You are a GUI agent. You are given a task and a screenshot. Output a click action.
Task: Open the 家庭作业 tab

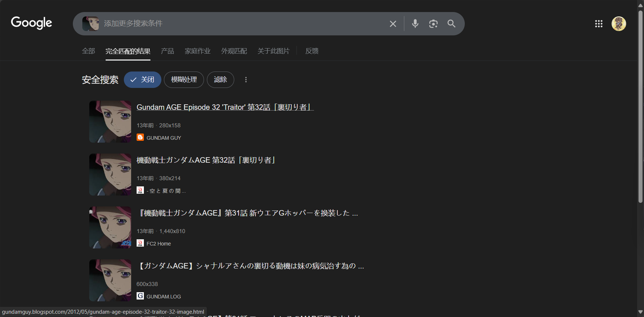tap(197, 51)
